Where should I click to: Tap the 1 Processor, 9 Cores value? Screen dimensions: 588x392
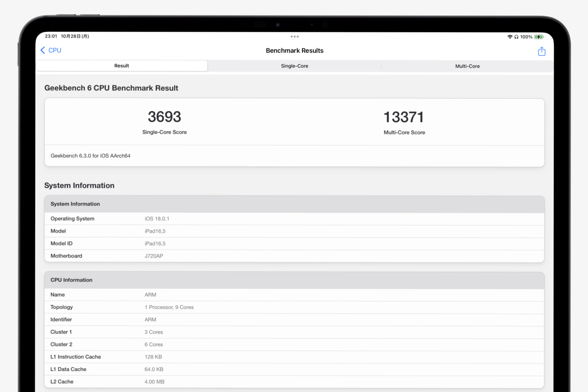(169, 308)
